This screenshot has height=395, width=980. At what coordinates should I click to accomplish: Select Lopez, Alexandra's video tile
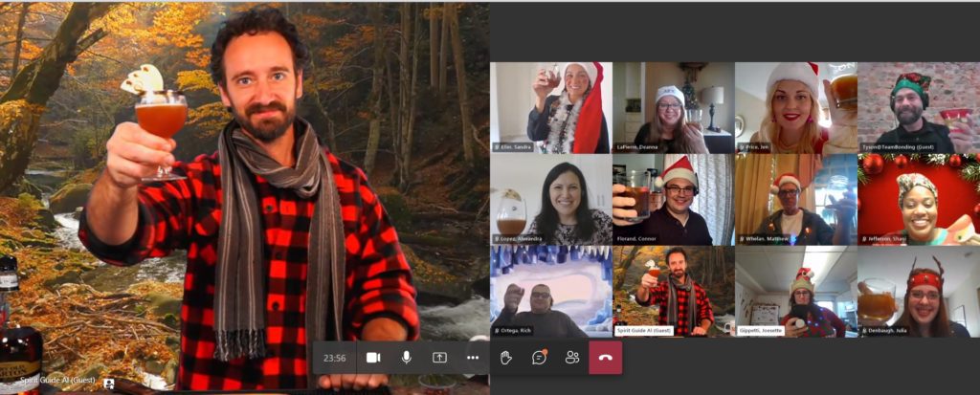(x=549, y=199)
